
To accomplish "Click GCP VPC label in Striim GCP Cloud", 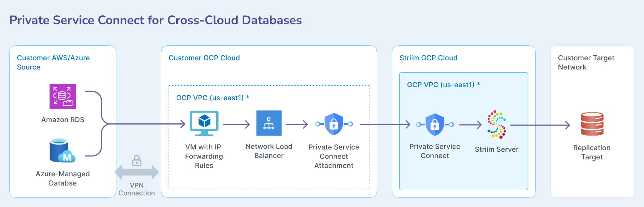I will 443,85.
